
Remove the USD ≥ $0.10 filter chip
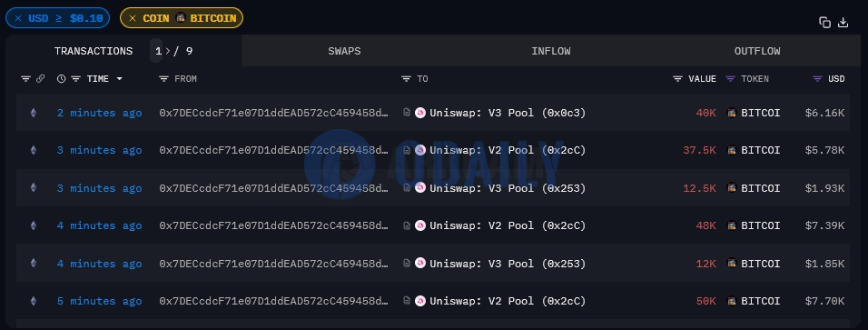pos(18,18)
